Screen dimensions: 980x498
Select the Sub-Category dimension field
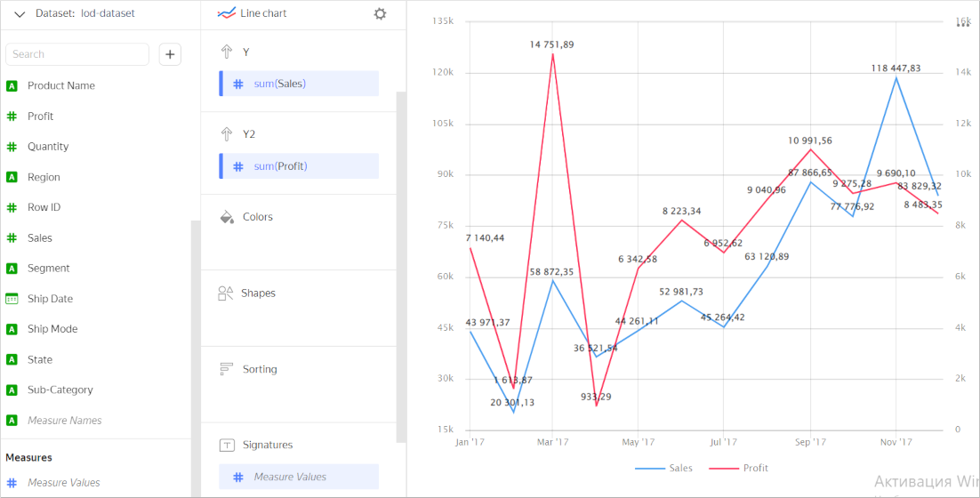[x=60, y=390]
